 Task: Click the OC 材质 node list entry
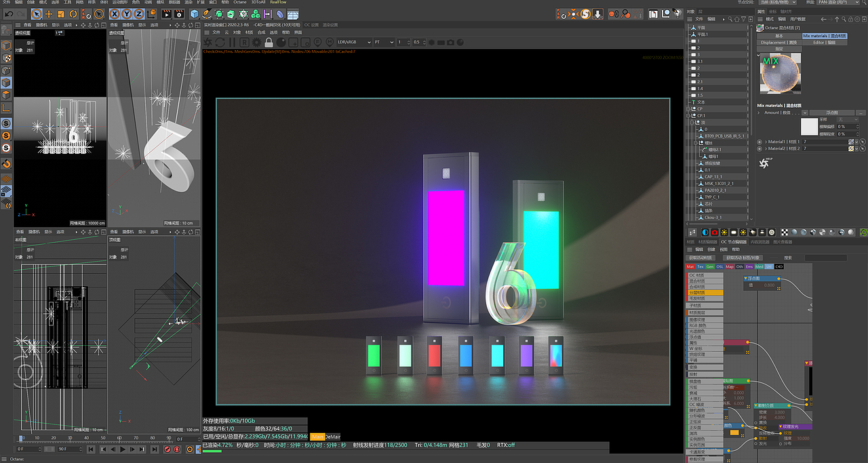point(705,275)
